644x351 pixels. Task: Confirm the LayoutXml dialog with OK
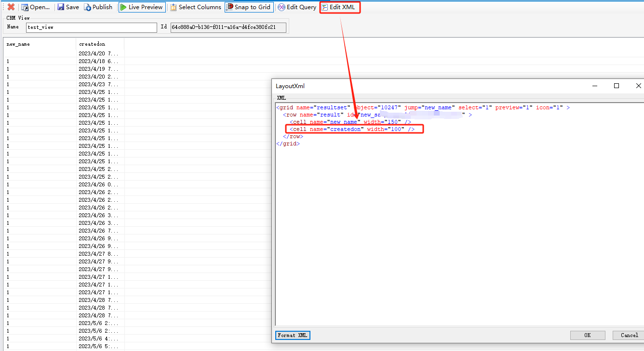588,335
